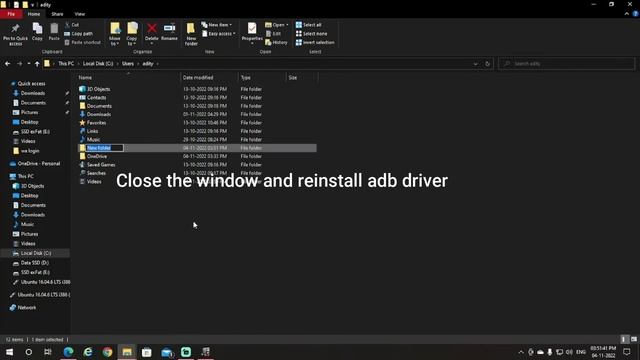Open Microsoft Edge from taskbar
Screen dimensions: 640x360
coord(68,352)
